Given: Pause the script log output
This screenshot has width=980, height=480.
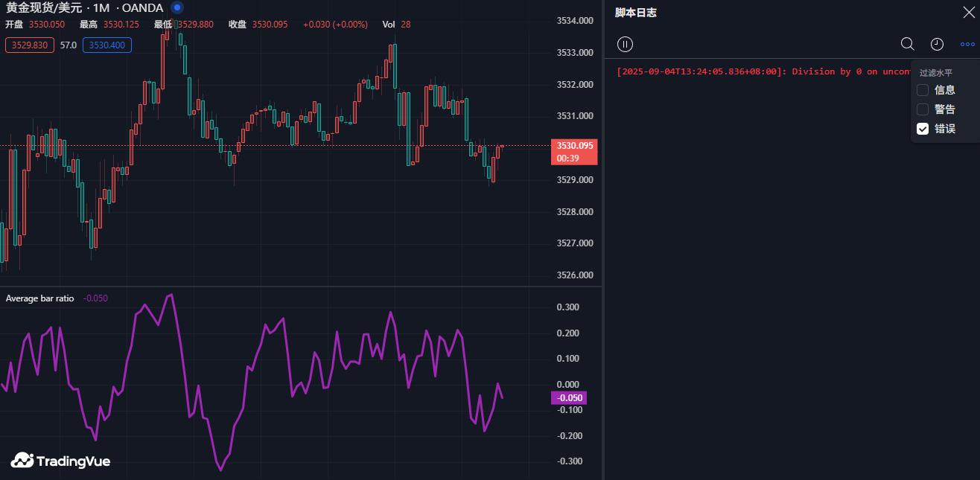Looking at the screenshot, I should pyautogui.click(x=626, y=44).
